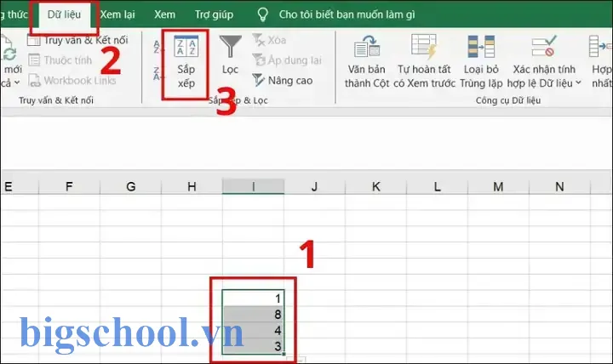Click the Xóa clear filter button
This screenshot has height=364, width=613.
point(269,40)
